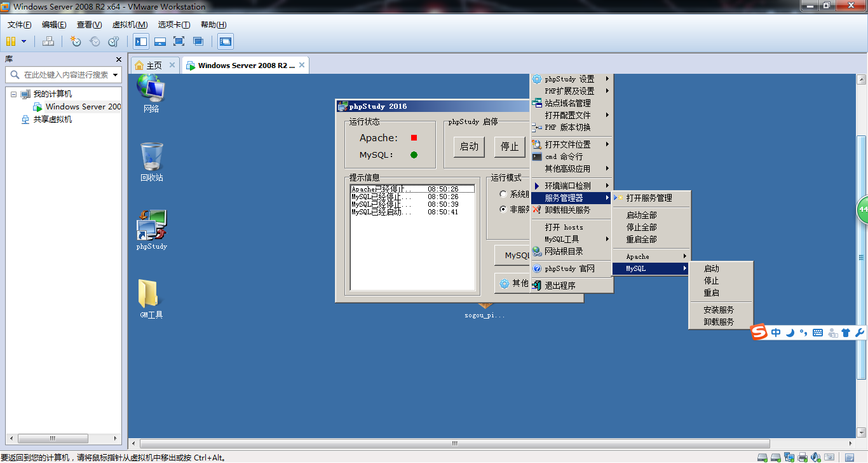Close the Windows Server 2008 R2 tab
This screenshot has height=463, width=868.
point(302,65)
